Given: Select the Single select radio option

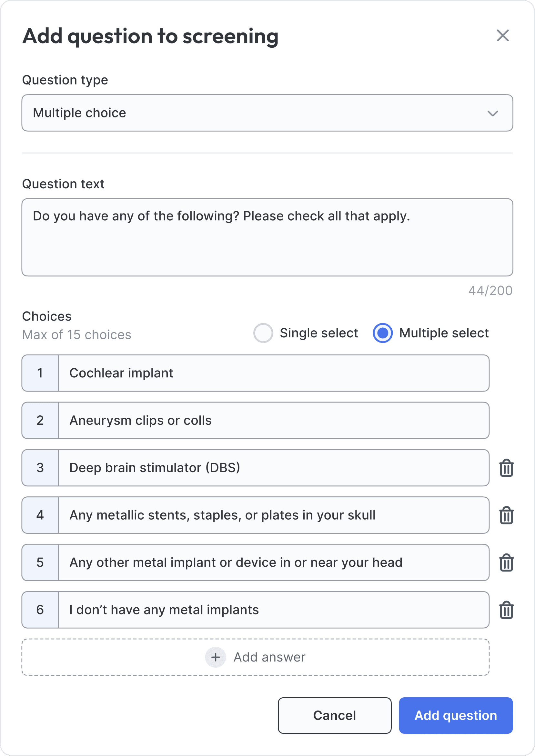Looking at the screenshot, I should pyautogui.click(x=263, y=333).
